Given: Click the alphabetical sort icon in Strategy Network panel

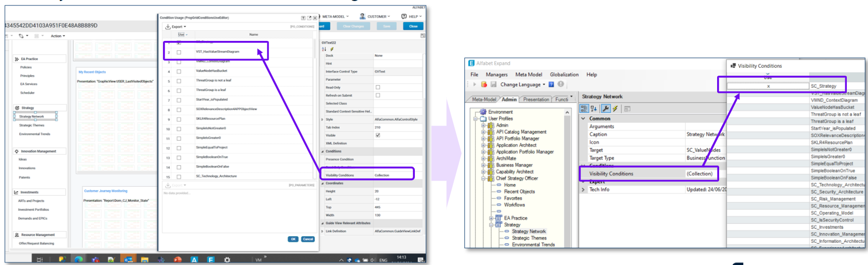Looking at the screenshot, I should tap(594, 109).
